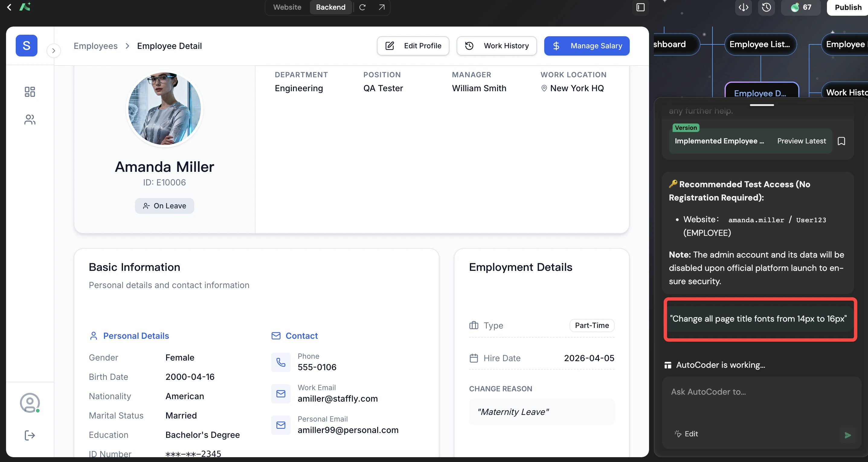The image size is (868, 462).
Task: Click the Personal Details person icon
Action: (x=94, y=336)
